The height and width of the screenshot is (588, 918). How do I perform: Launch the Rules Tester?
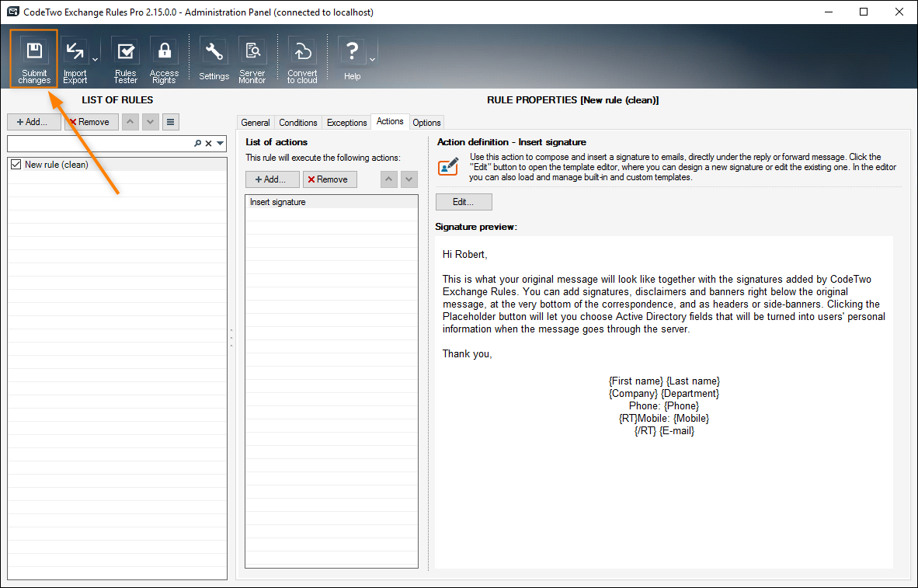tap(125, 61)
